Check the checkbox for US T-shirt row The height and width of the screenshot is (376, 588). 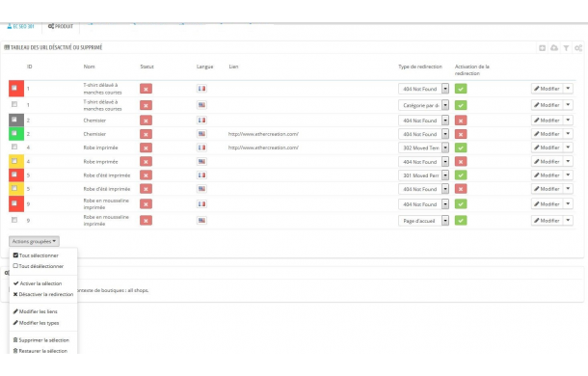[14, 104]
